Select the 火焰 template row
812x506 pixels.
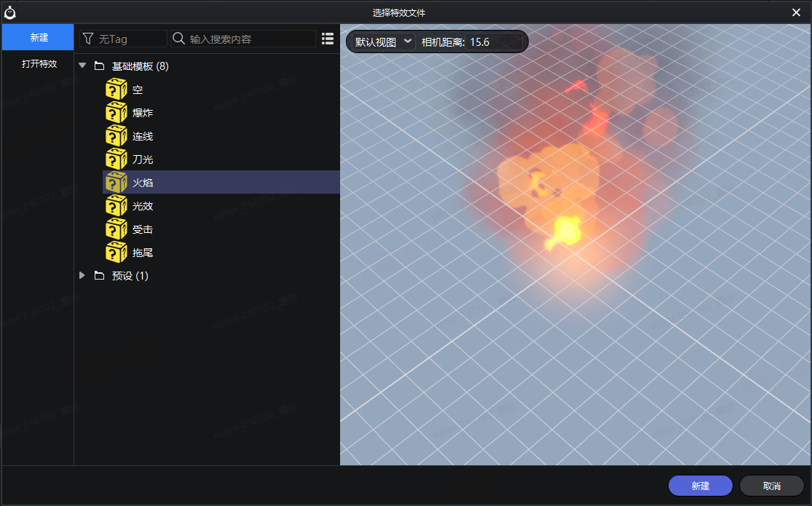point(218,183)
